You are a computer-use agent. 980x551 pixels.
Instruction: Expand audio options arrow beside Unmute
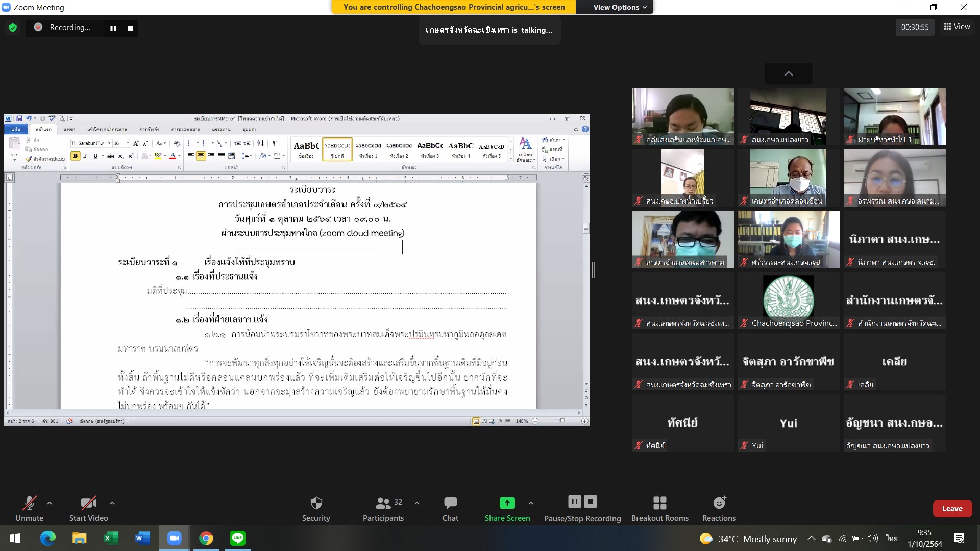[x=50, y=503]
